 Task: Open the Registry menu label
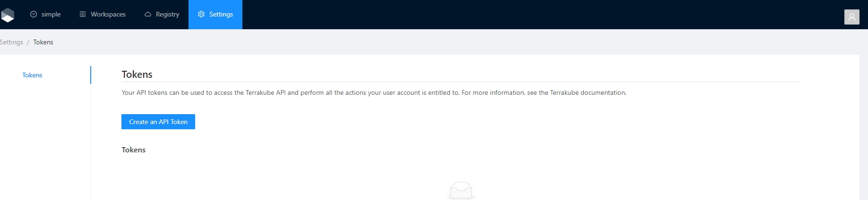pos(167,15)
